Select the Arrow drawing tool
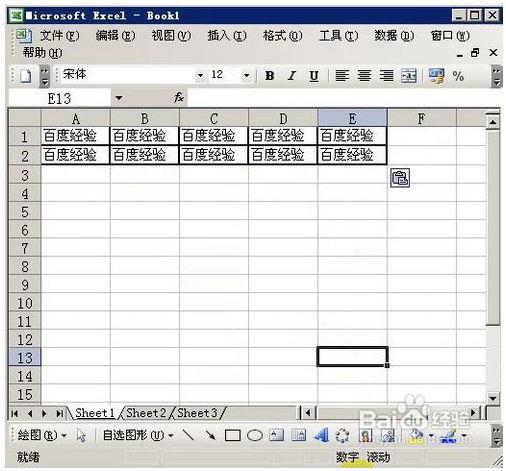The image size is (506, 471). 211,435
